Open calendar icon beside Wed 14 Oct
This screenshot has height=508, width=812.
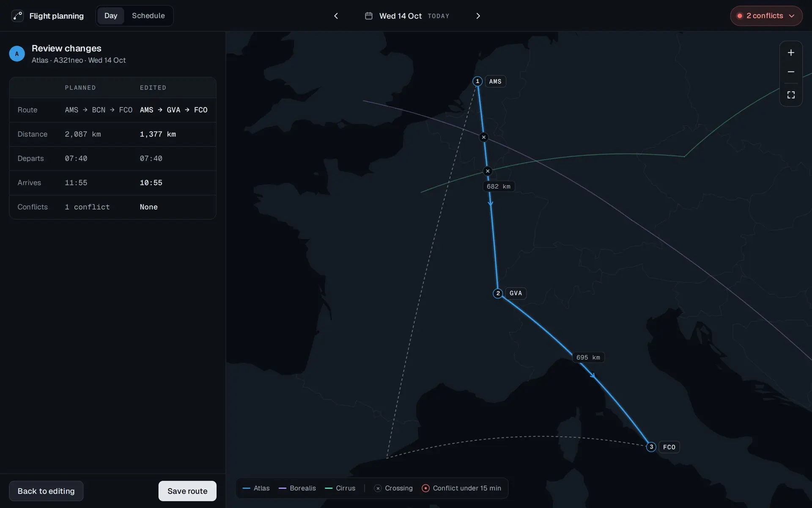click(369, 16)
